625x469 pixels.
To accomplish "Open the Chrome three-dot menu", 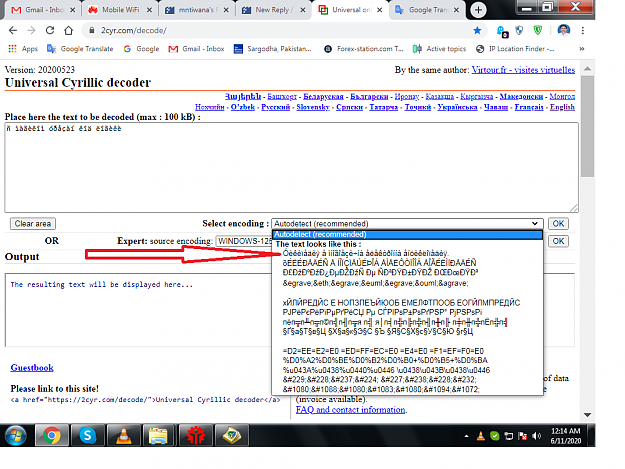I will 583,30.
